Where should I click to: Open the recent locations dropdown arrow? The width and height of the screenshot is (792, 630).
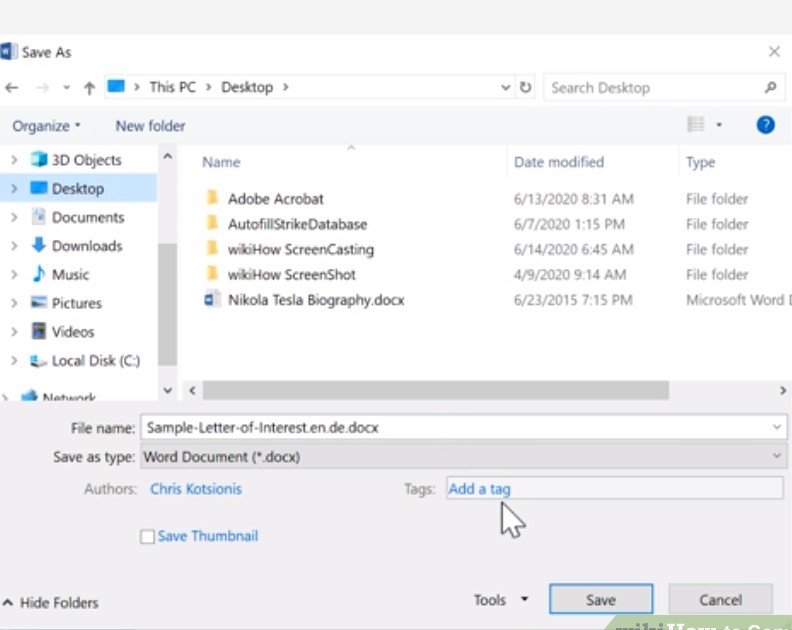(x=67, y=88)
